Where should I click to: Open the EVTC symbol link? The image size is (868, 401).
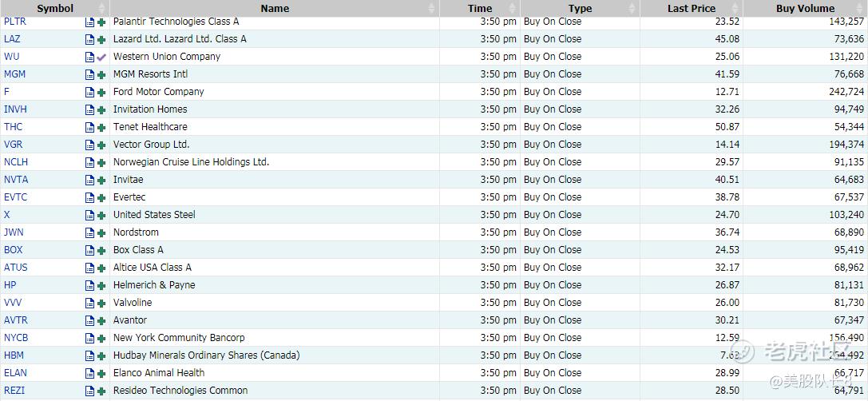click(15, 197)
